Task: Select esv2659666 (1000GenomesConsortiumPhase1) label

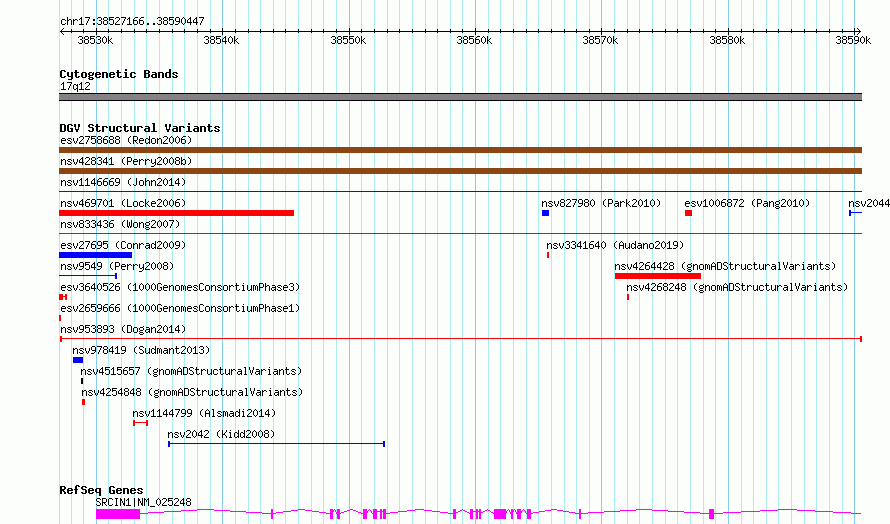Action: (x=180, y=308)
